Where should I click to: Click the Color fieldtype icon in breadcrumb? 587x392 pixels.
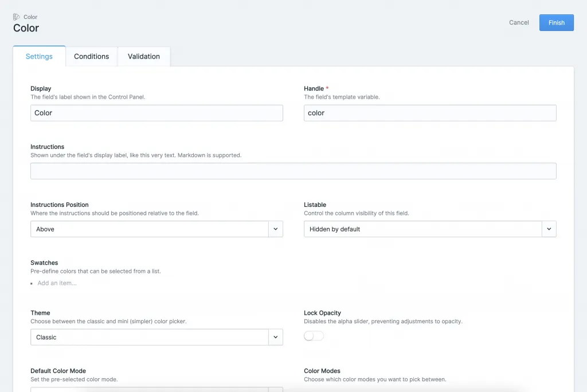pos(16,17)
